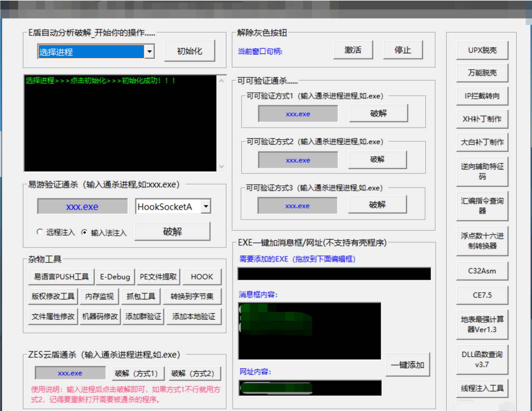Viewport: 532px width, 411px height.
Task: Click 破解 for 可可验证方式1
Action: [x=379, y=113]
